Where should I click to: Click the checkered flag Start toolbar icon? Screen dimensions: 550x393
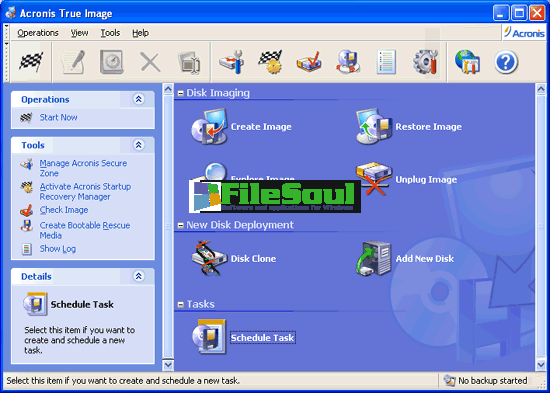point(31,62)
